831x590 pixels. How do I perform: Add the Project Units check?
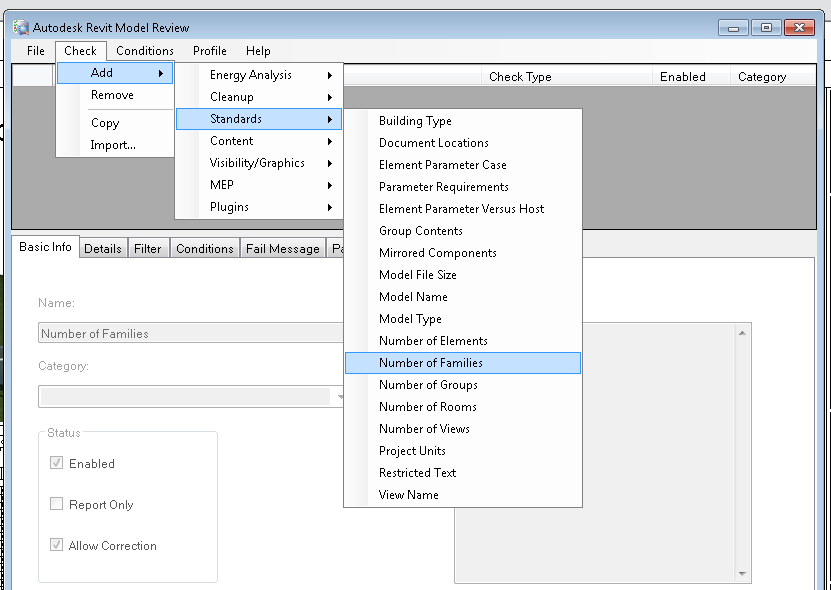point(463,451)
